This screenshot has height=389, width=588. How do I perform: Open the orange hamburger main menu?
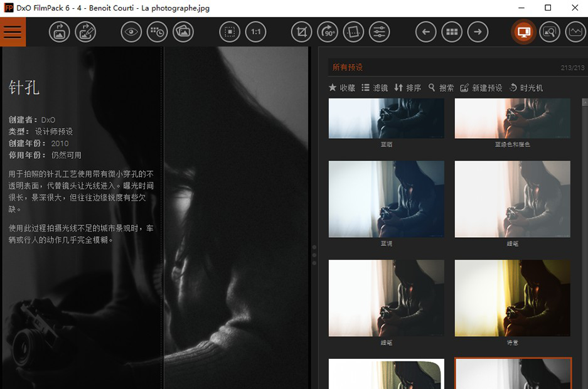pyautogui.click(x=13, y=32)
